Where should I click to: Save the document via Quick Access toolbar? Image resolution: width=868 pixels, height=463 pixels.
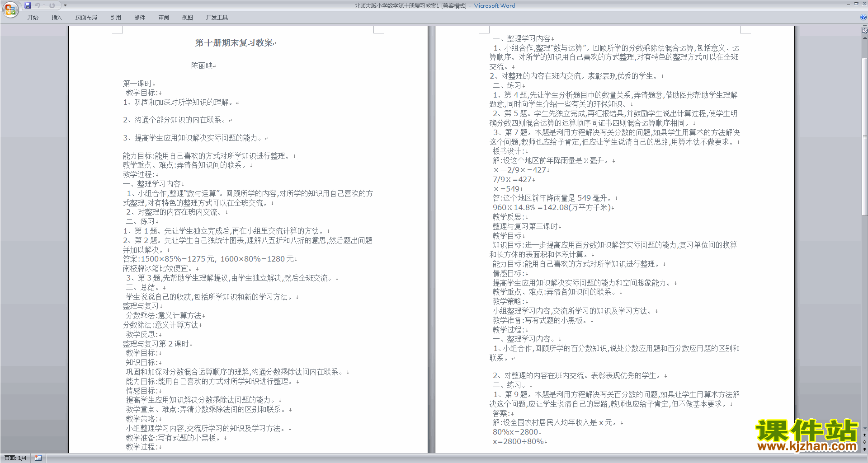click(x=28, y=5)
